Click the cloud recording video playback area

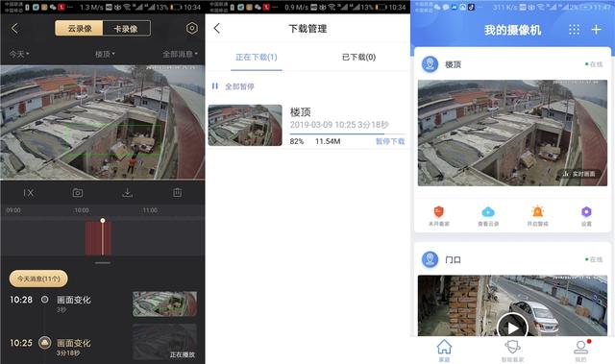103,122
